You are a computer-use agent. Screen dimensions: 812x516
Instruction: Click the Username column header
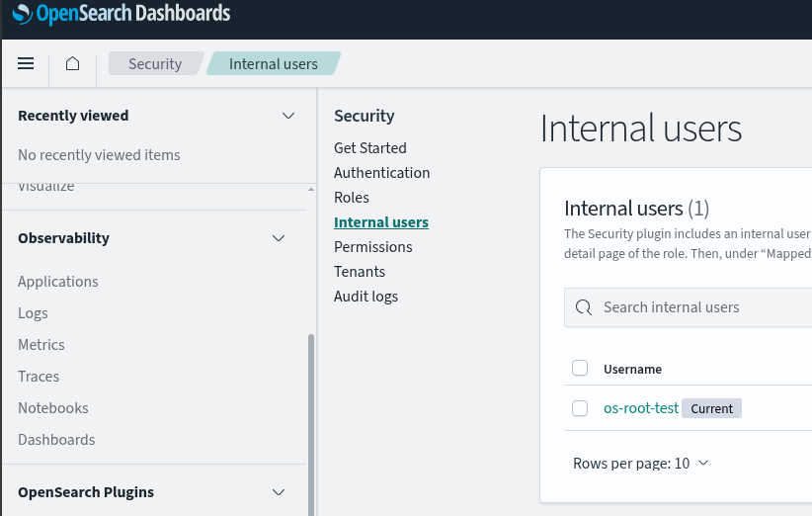632,370
